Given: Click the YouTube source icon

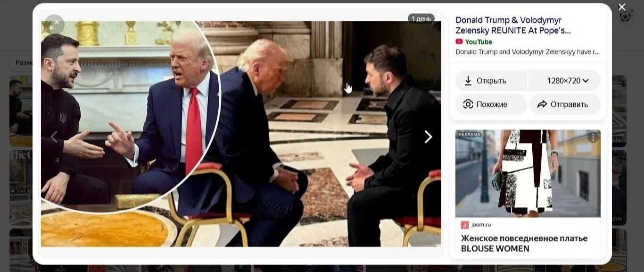Looking at the screenshot, I should click(459, 42).
